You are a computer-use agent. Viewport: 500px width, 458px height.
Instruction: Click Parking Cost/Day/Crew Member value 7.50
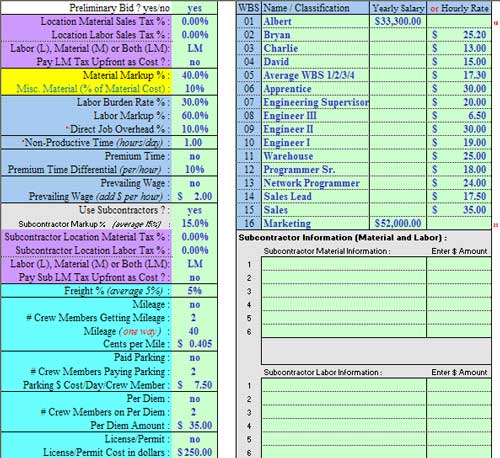(195, 385)
